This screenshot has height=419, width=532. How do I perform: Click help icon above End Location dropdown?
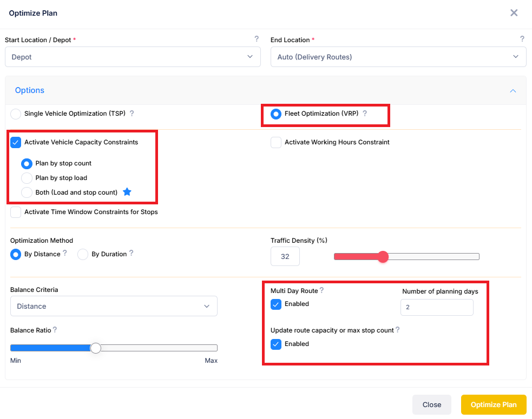click(x=522, y=39)
